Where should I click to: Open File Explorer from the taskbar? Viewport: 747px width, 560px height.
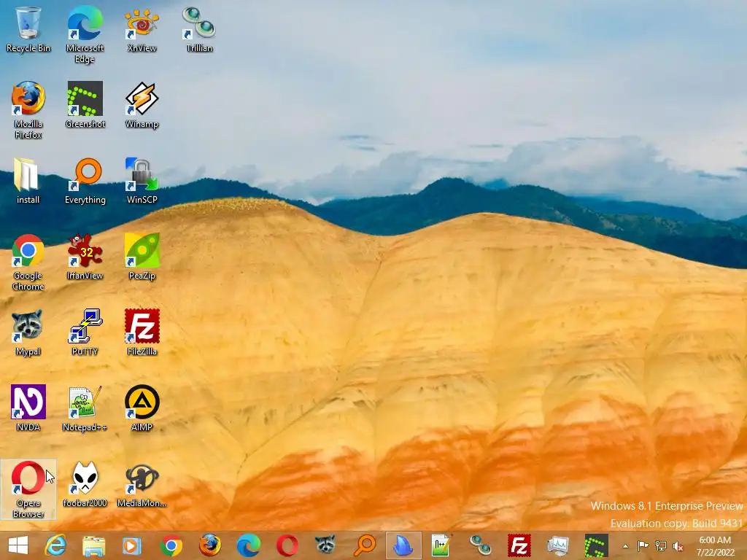click(94, 545)
